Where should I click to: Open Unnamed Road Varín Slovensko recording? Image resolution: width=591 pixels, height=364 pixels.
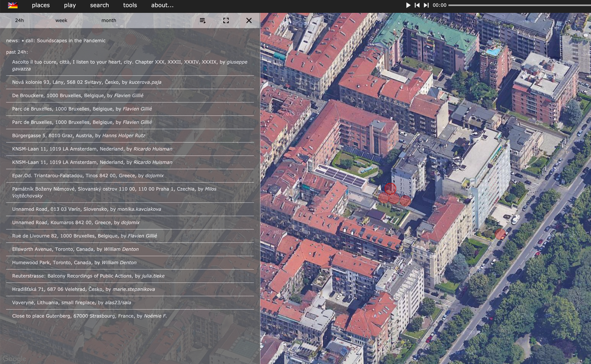coord(130,209)
